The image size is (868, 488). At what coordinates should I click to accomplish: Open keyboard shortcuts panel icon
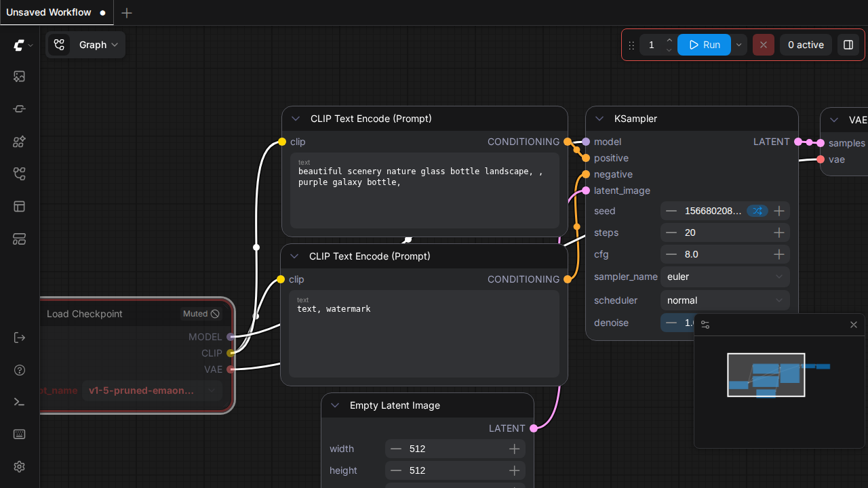coord(19,434)
